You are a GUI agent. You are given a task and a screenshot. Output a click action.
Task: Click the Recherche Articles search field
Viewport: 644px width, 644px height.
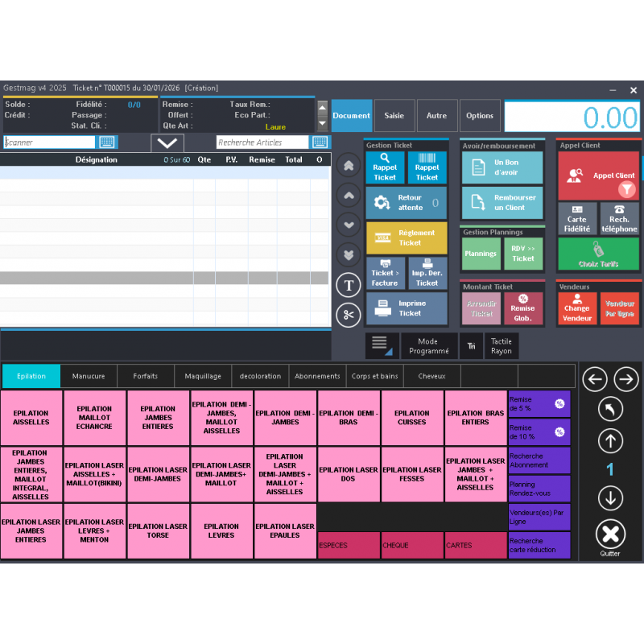pyautogui.click(x=262, y=142)
